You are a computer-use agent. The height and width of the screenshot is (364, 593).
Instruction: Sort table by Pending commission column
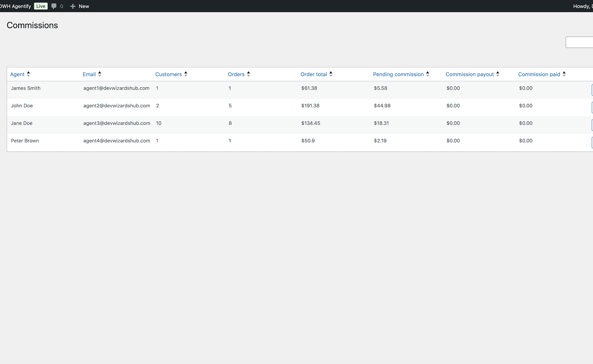point(398,74)
